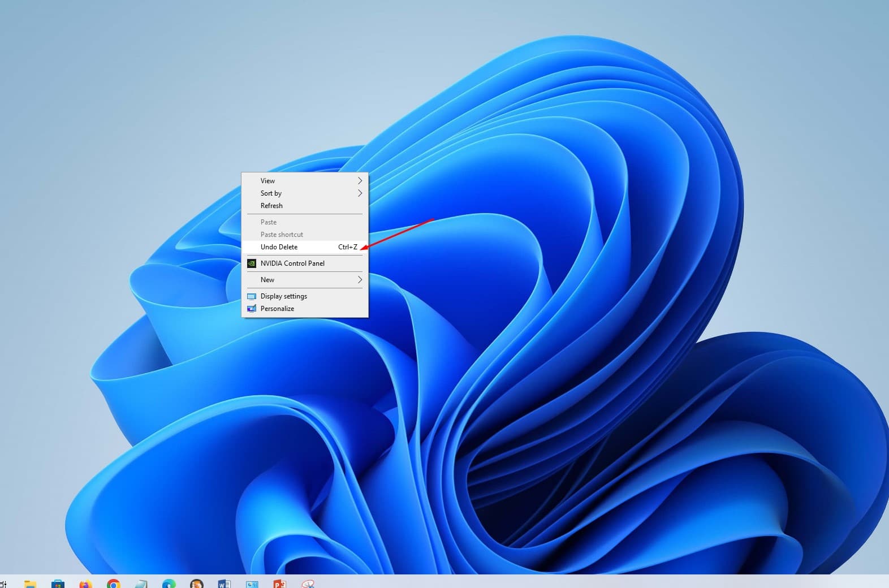The height and width of the screenshot is (588, 889).
Task: Choose Undo Delete from the context menu
Action: 305,247
